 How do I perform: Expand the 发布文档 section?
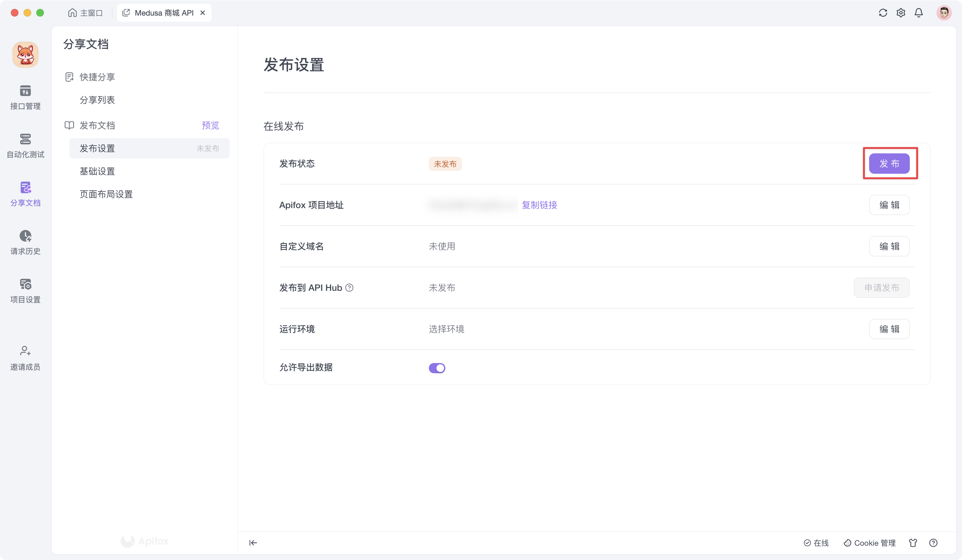tap(97, 125)
